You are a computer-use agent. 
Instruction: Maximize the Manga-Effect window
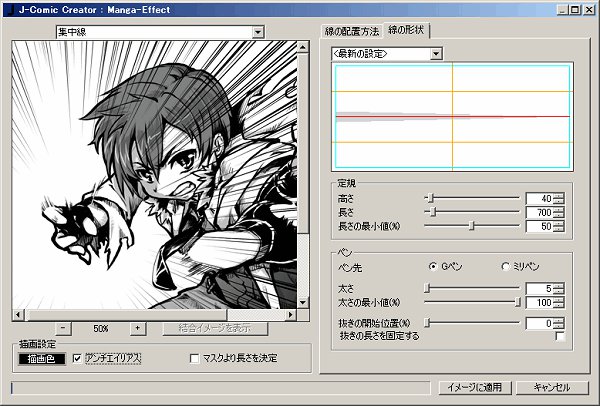tap(575, 10)
